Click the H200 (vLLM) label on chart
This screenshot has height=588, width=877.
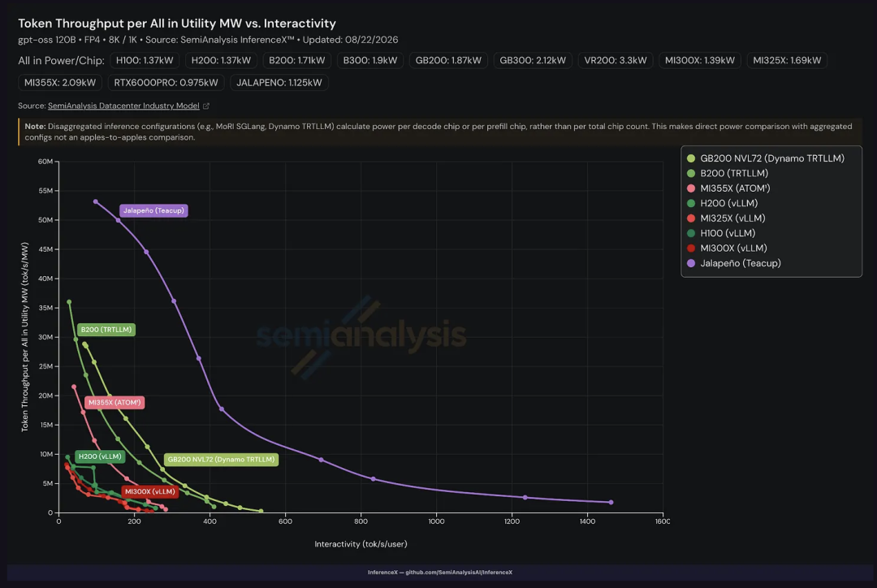point(100,456)
